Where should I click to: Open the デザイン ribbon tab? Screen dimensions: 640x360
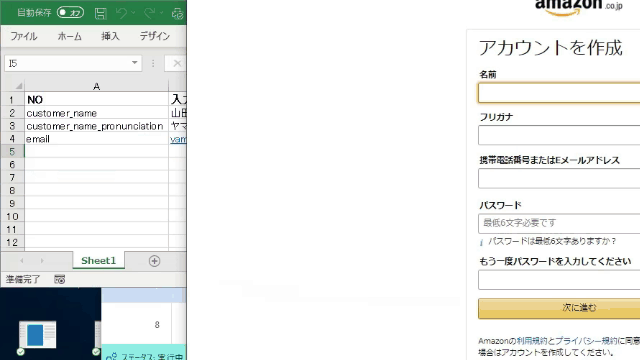click(155, 36)
